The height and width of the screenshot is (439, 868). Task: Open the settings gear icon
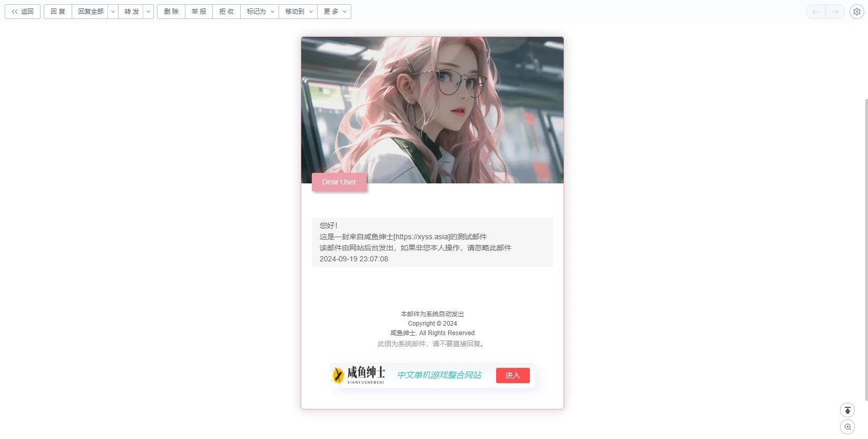[x=857, y=12]
